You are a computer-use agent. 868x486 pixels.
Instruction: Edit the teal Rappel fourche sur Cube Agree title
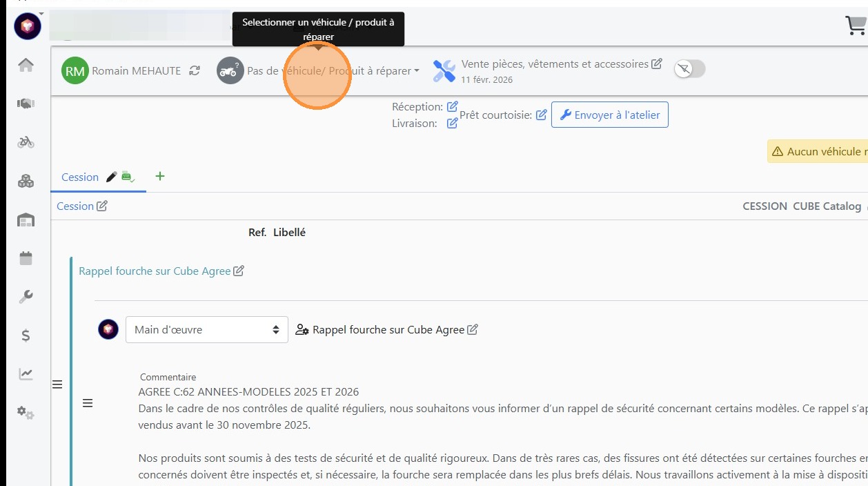click(239, 271)
